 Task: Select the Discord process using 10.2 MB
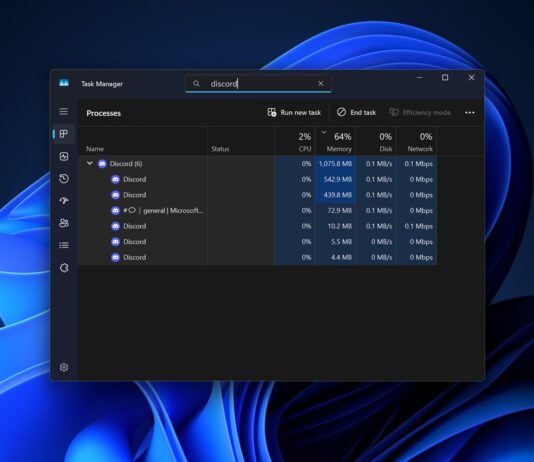coord(257,226)
